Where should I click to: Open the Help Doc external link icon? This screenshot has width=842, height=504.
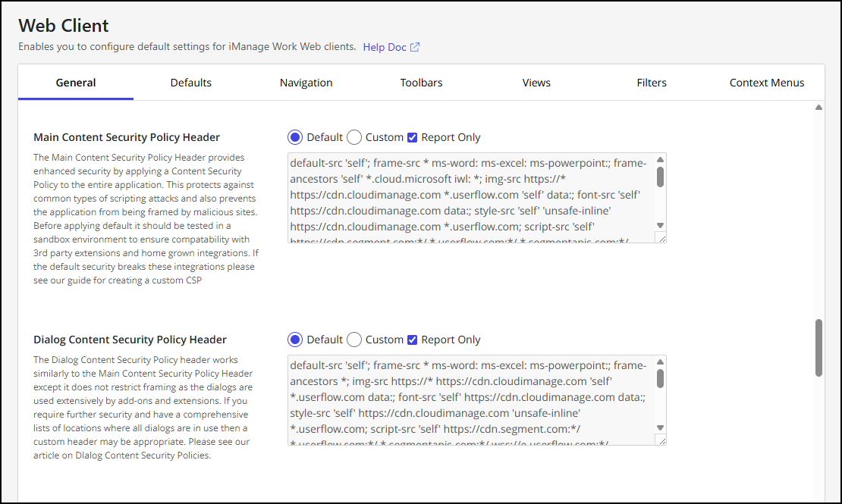click(414, 46)
